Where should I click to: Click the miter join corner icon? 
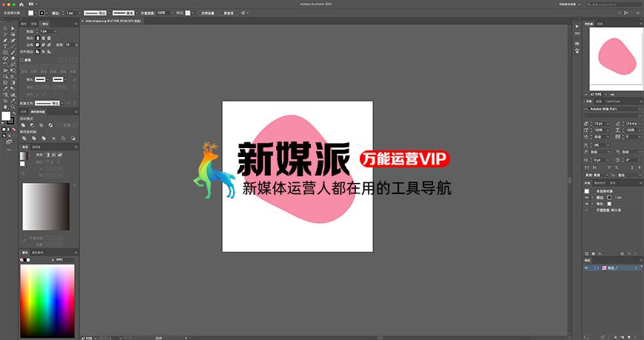coord(38,44)
